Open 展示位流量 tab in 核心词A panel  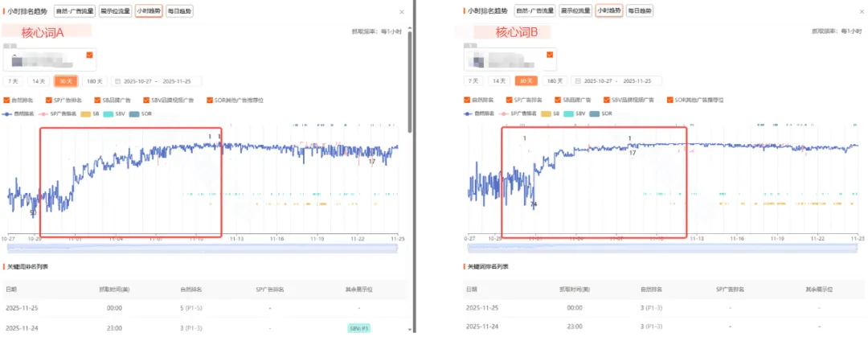click(x=115, y=11)
